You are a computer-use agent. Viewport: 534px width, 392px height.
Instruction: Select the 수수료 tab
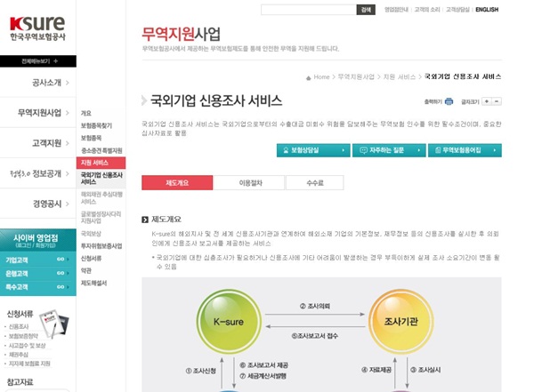[314, 183]
